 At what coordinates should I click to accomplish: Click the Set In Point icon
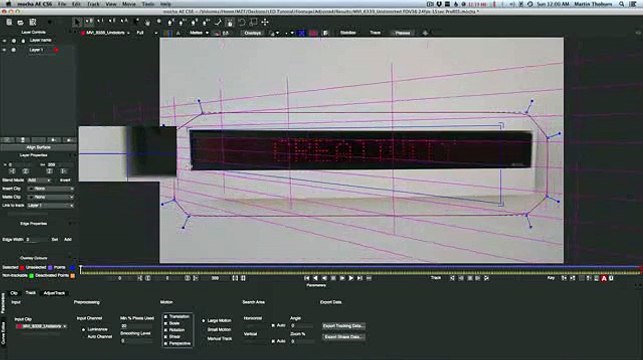point(140,278)
